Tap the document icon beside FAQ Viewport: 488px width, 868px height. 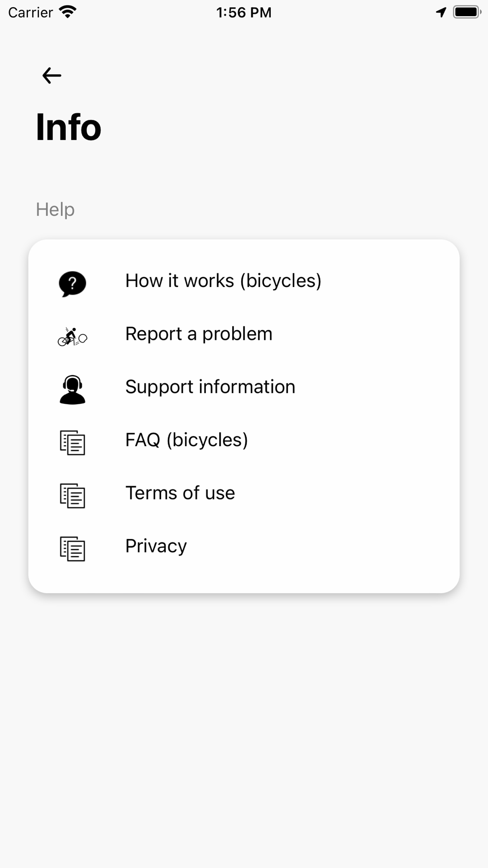coord(72,443)
